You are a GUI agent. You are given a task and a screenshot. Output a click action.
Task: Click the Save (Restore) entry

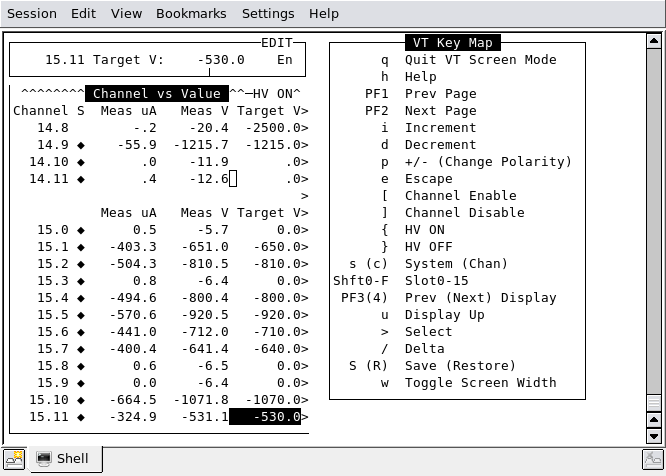tap(460, 366)
